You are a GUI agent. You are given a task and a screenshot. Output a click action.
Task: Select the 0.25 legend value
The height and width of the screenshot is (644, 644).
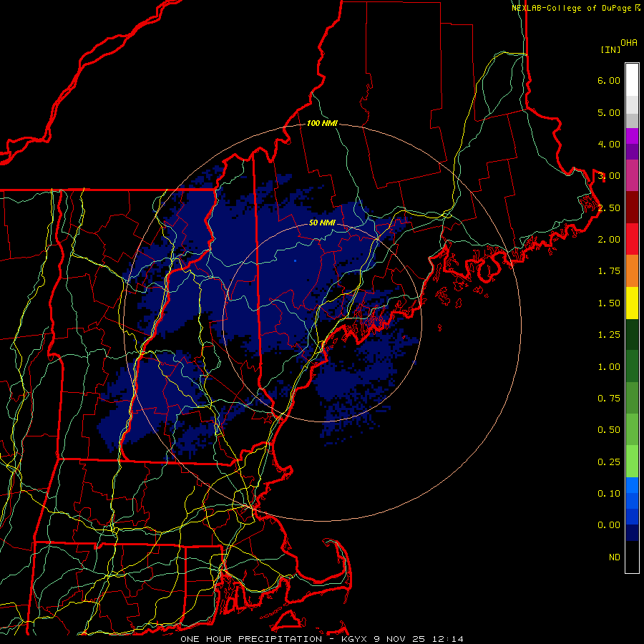point(609,462)
